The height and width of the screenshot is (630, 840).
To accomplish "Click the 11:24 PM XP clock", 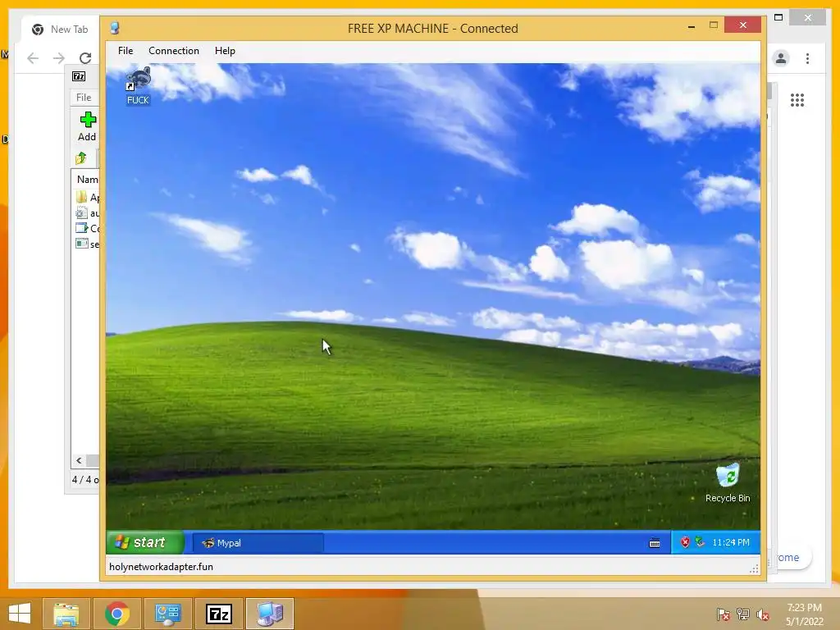I will click(x=731, y=542).
